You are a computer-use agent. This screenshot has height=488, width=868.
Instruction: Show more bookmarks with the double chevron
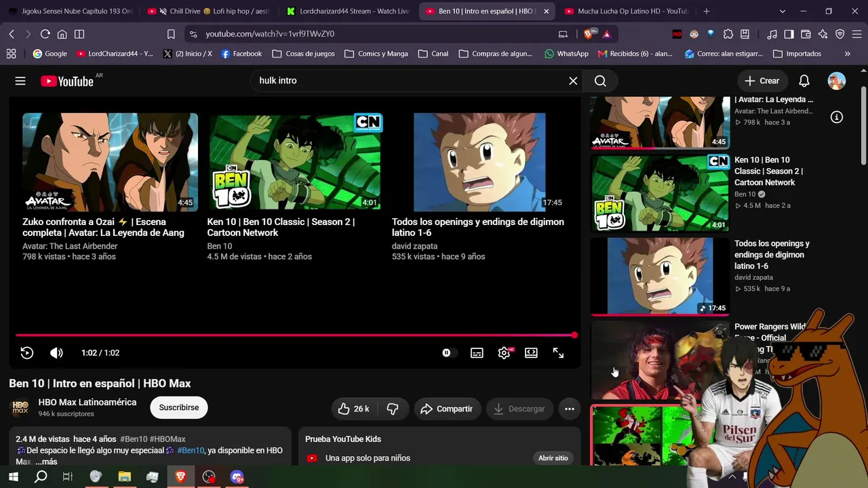(848, 54)
